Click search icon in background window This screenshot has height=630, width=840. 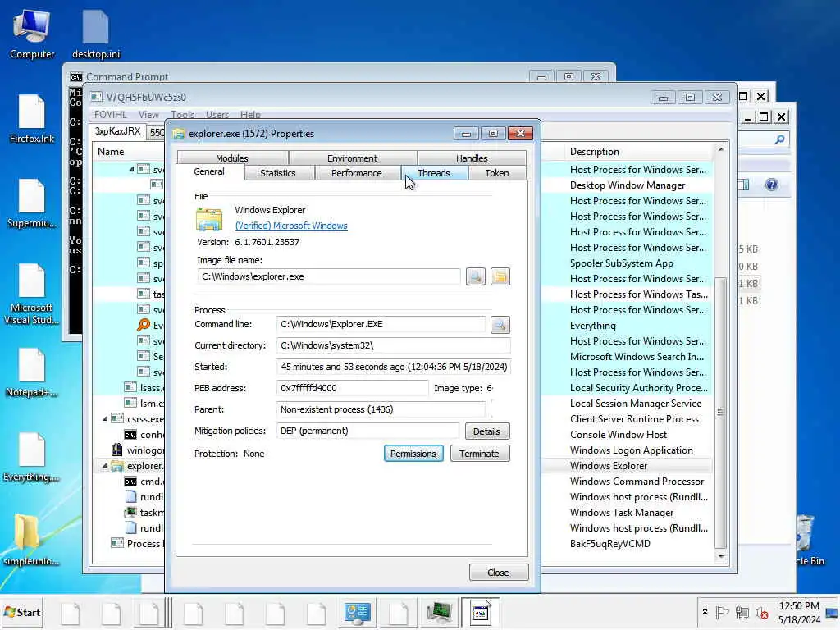click(779, 139)
